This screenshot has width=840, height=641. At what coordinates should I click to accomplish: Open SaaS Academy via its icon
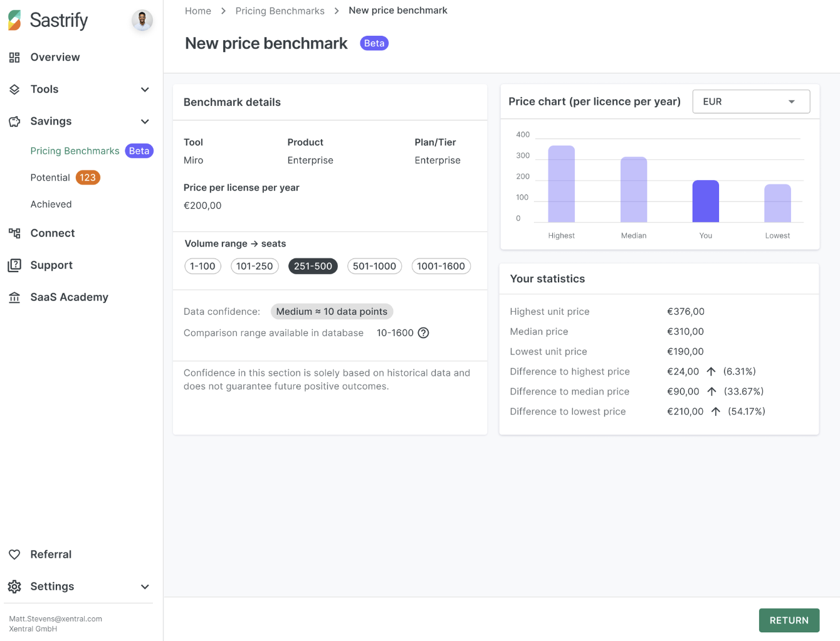[x=14, y=297]
